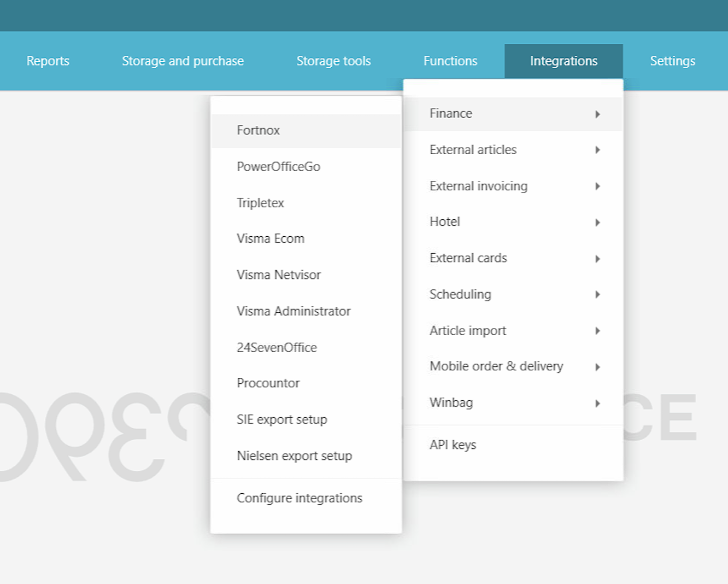The image size is (728, 584).
Task: Expand the External invoicing submenu arrow
Action: [597, 186]
